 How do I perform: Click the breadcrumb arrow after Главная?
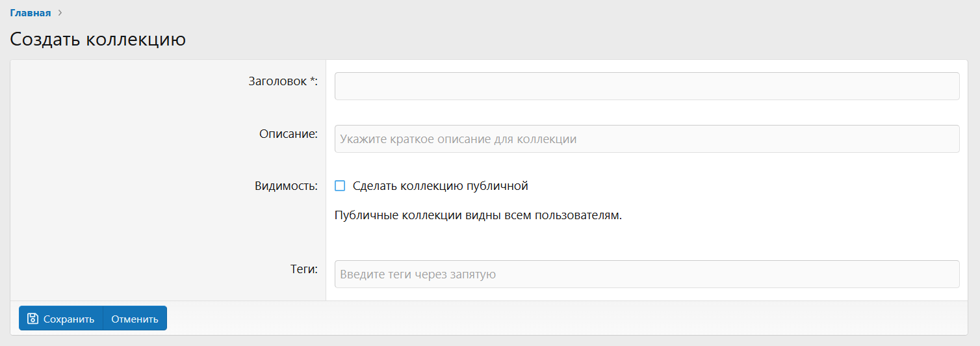(60, 13)
